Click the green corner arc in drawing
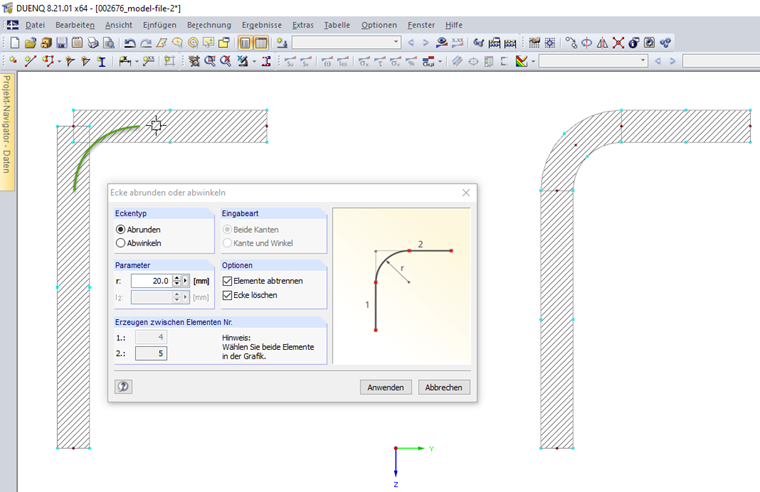The image size is (760, 492). point(92,148)
